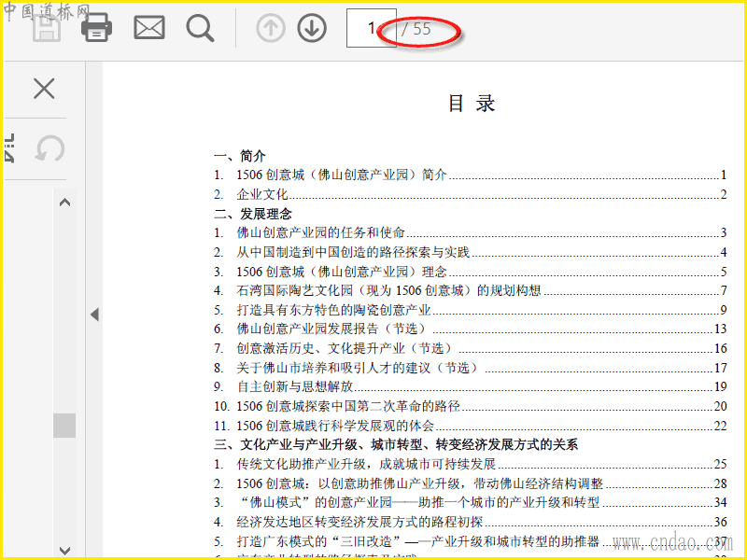The width and height of the screenshot is (747, 560).
Task: Go to previous page with up arrow
Action: [271, 28]
